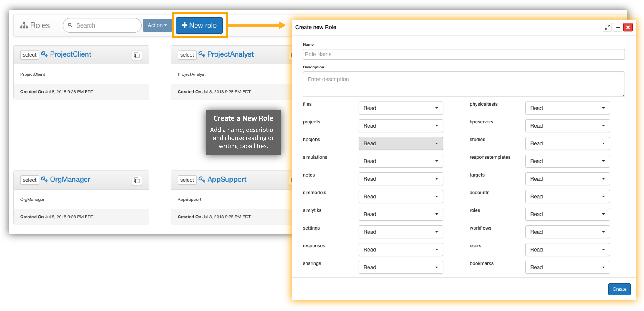Image resolution: width=644 pixels, height=311 pixels.
Task: Open the studies permission dropdown
Action: tap(568, 143)
